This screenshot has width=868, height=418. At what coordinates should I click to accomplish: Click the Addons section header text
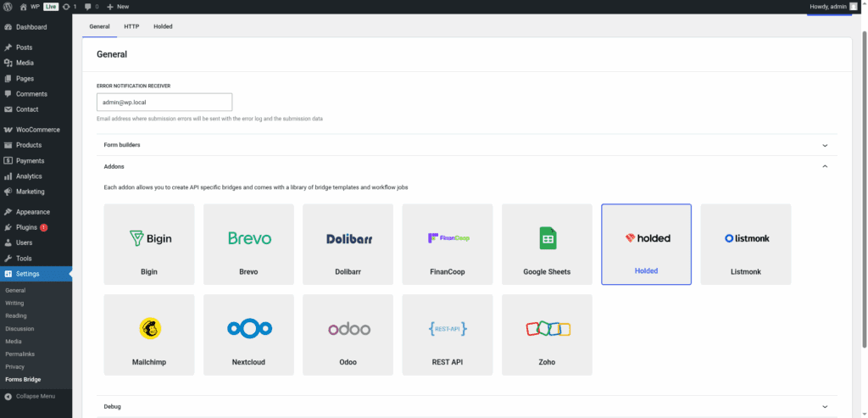pyautogui.click(x=114, y=166)
